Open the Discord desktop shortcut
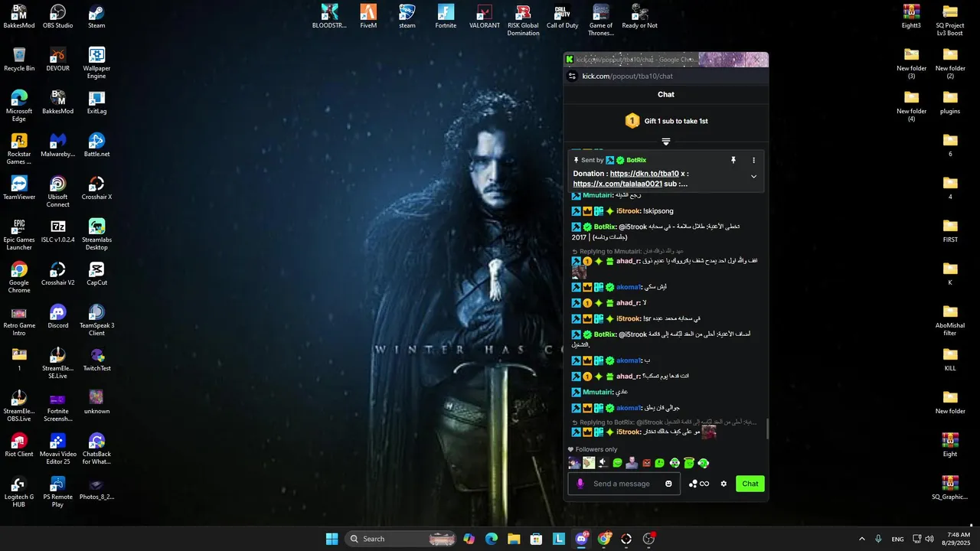 (x=58, y=317)
